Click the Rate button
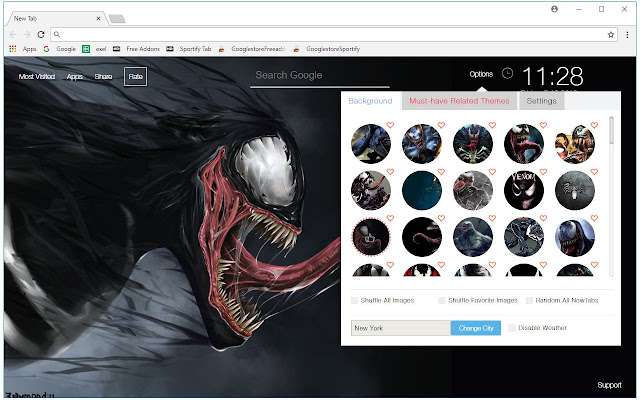Screen dimensions: 640x400 136,76
